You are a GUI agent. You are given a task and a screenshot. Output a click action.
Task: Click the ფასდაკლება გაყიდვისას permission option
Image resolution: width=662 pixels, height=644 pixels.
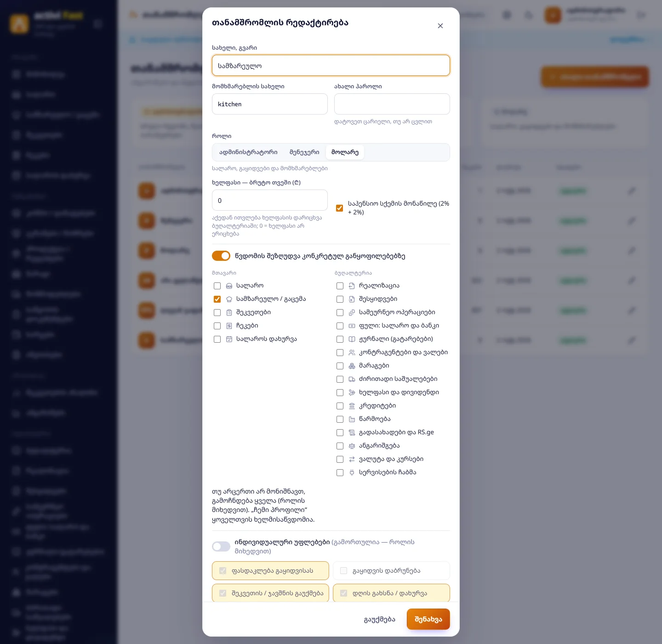(270, 571)
